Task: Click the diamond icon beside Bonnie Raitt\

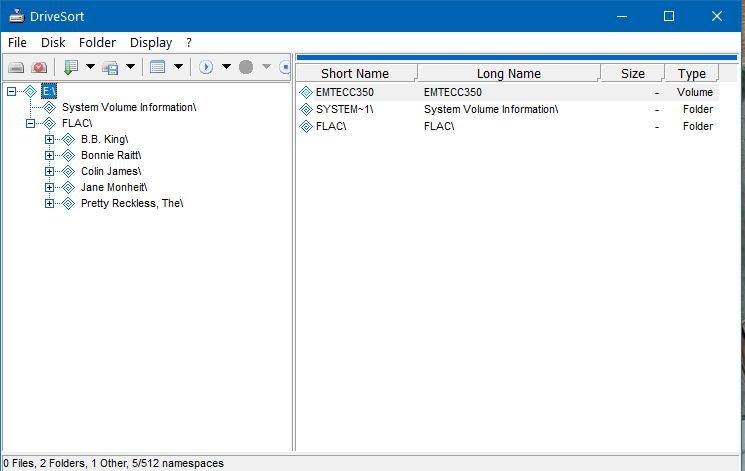Action: [68, 155]
